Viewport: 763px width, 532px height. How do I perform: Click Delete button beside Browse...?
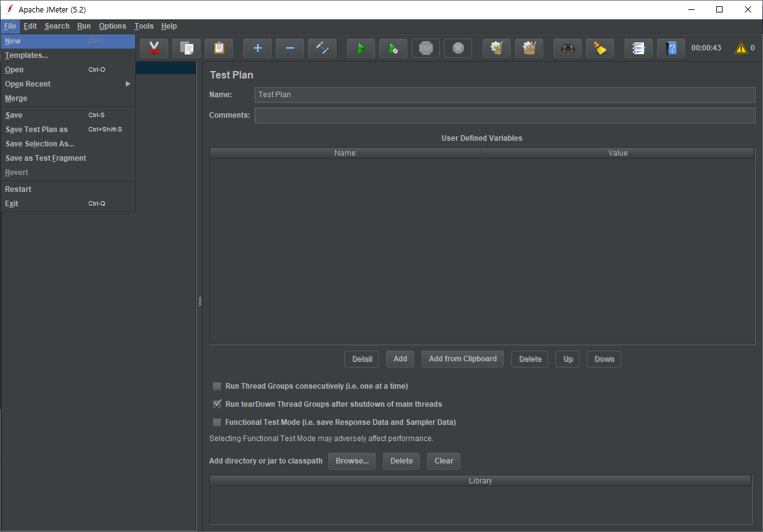[402, 461]
